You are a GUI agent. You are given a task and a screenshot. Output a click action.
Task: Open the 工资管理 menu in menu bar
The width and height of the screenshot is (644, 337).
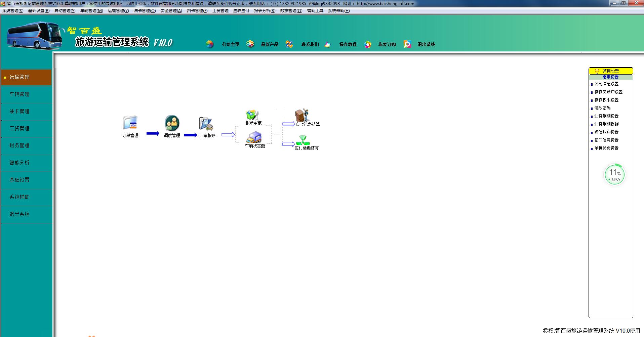pos(220,11)
